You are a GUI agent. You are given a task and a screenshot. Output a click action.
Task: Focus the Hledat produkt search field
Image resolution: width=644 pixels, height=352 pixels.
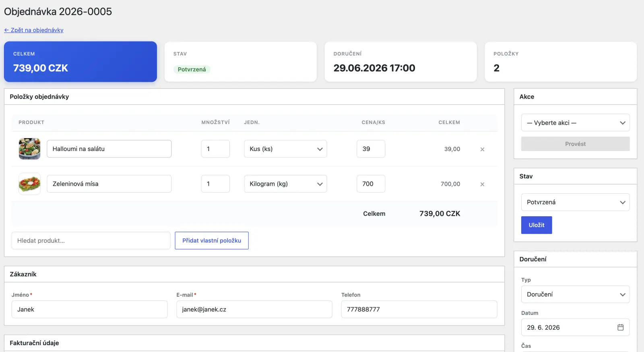tap(91, 240)
